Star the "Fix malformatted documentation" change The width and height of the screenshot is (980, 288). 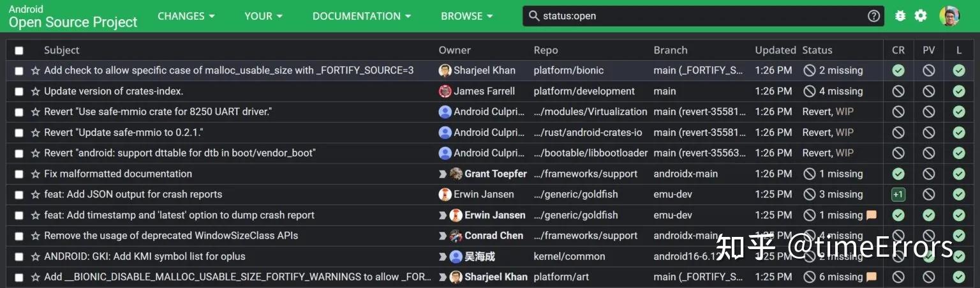coord(36,174)
